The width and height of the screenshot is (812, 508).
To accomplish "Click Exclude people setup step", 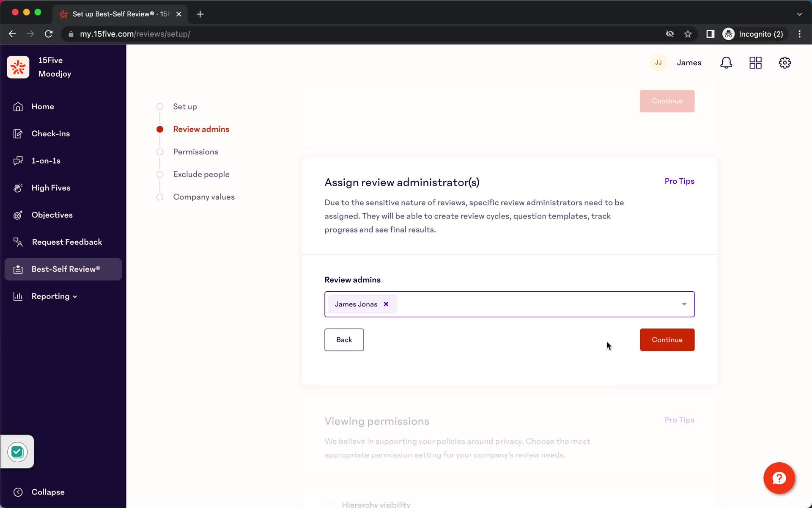I will (x=201, y=174).
